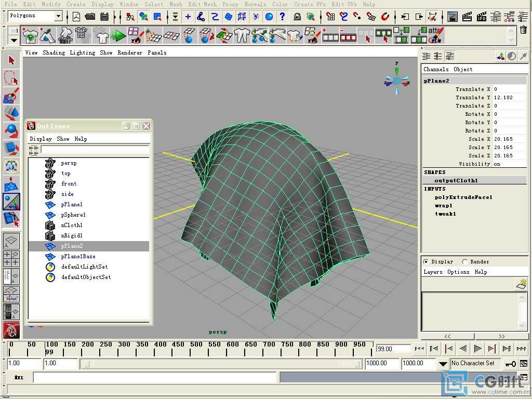Select the Soft Modification tool
The image size is (532, 399).
point(11,183)
